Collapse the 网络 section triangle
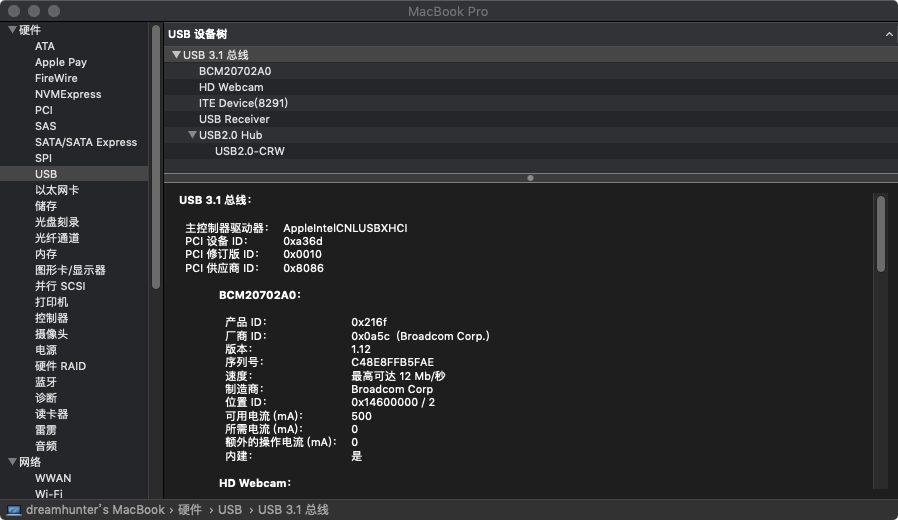898x520 pixels. click(12, 462)
